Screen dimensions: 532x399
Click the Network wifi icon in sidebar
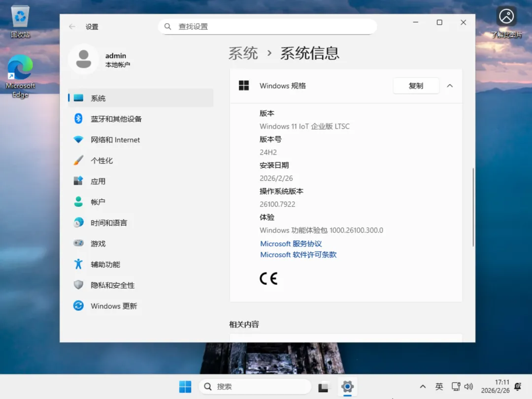coord(78,139)
